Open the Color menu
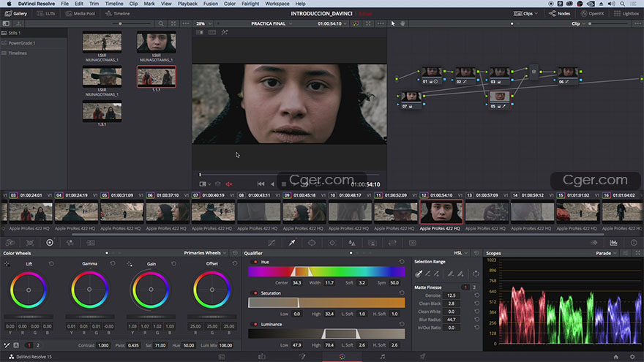 (230, 4)
